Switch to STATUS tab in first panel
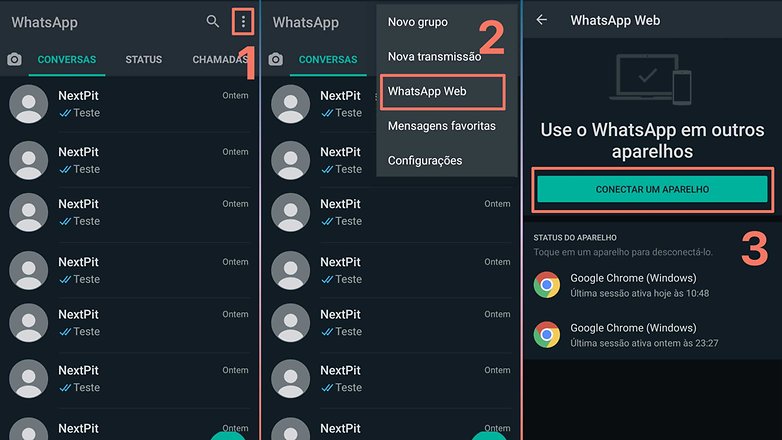The height and width of the screenshot is (440, 782). 144,59
